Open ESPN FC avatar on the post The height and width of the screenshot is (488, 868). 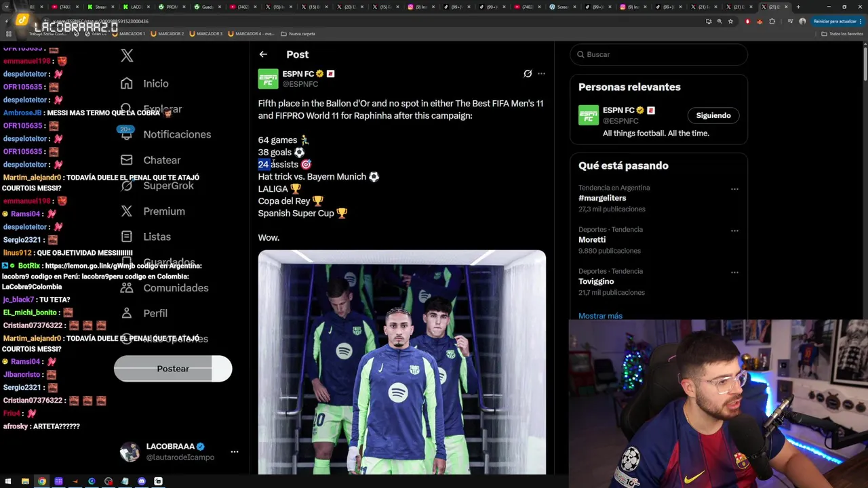pyautogui.click(x=268, y=79)
